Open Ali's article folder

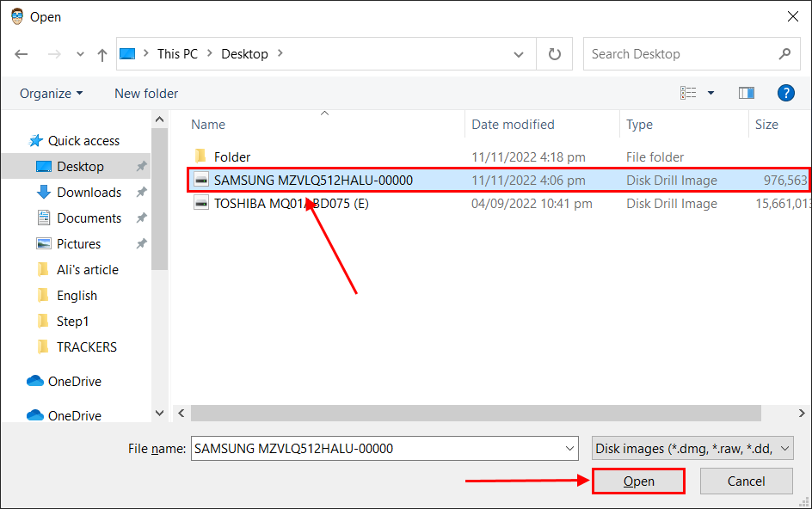click(88, 270)
